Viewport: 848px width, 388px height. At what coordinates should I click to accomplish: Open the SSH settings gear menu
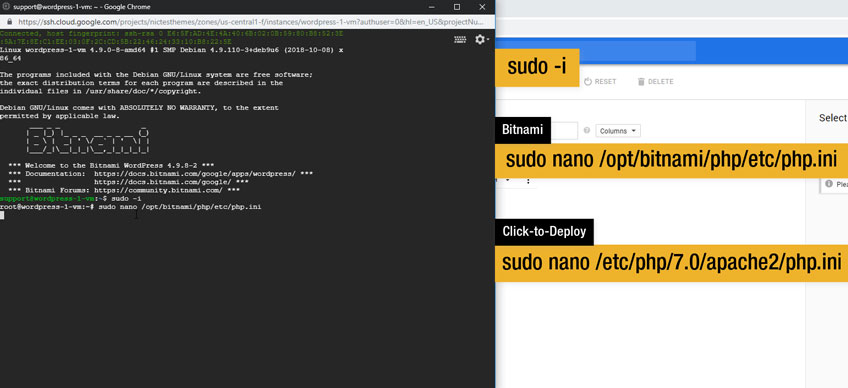pos(481,40)
